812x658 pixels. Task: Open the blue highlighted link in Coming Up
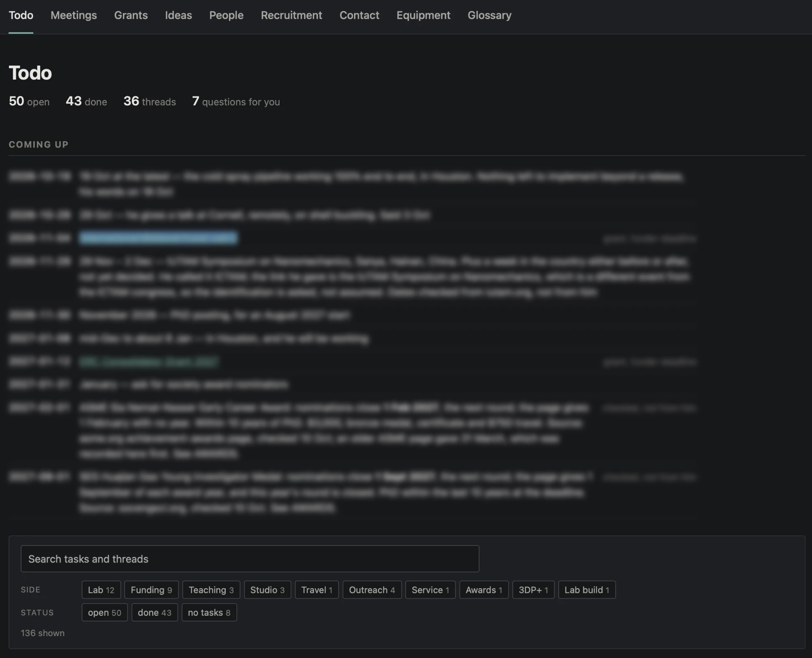(x=158, y=238)
